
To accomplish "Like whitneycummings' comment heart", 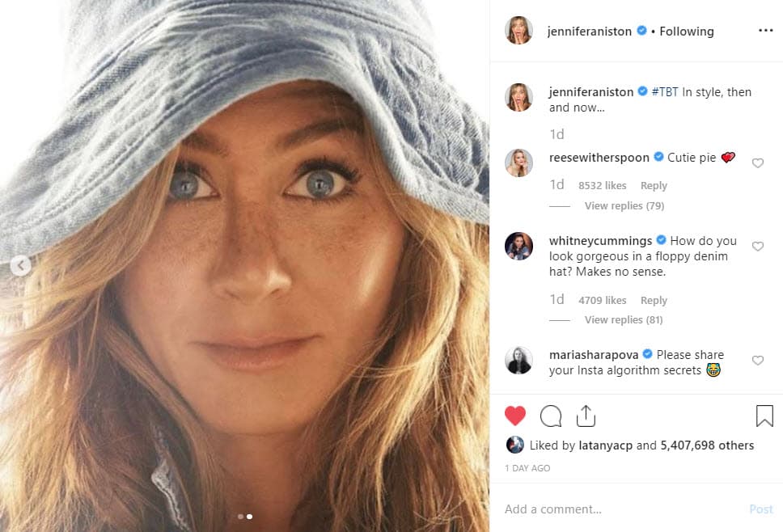I will click(x=758, y=247).
